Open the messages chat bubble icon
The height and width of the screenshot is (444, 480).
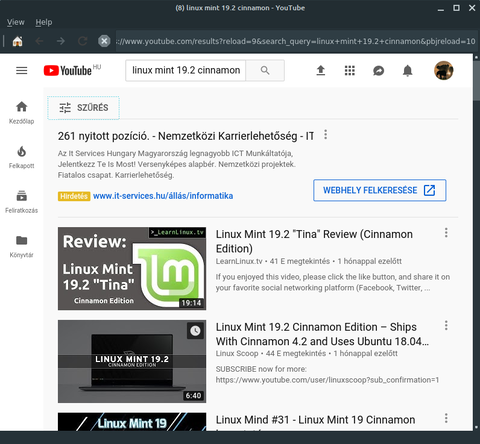pos(379,71)
